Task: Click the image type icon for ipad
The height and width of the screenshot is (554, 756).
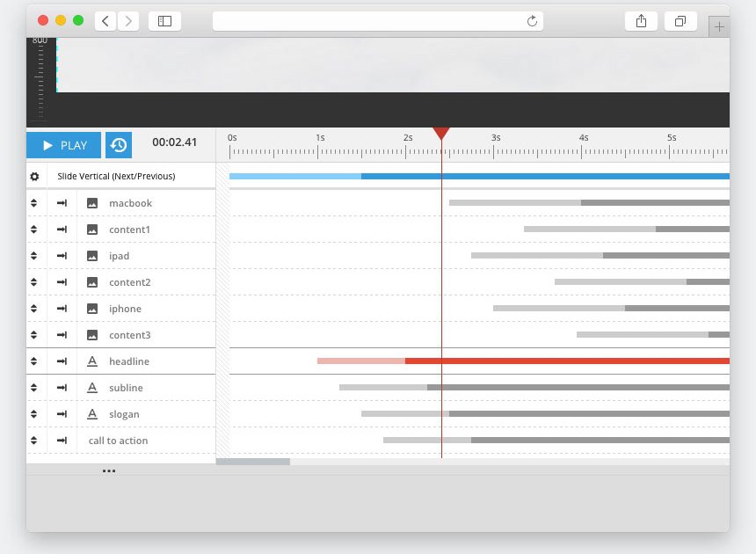Action: [92, 256]
